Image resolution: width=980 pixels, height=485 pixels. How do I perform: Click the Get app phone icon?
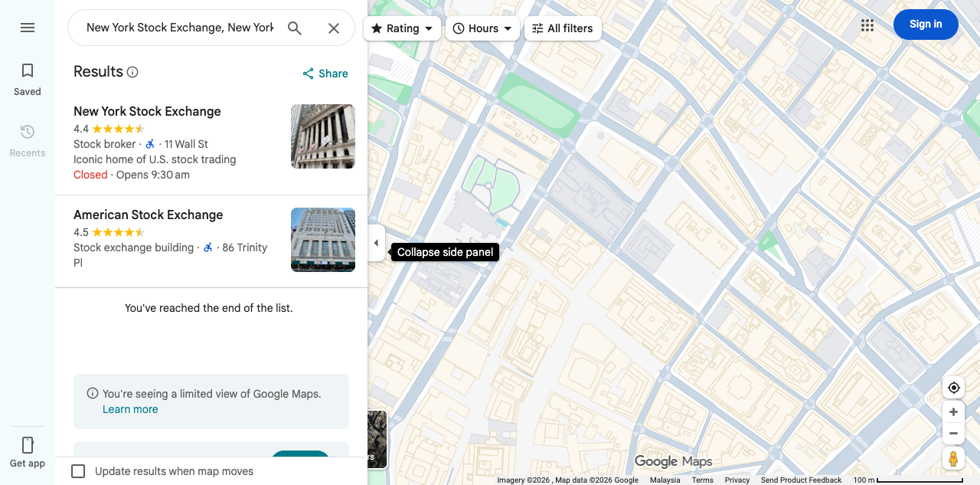coord(28,445)
